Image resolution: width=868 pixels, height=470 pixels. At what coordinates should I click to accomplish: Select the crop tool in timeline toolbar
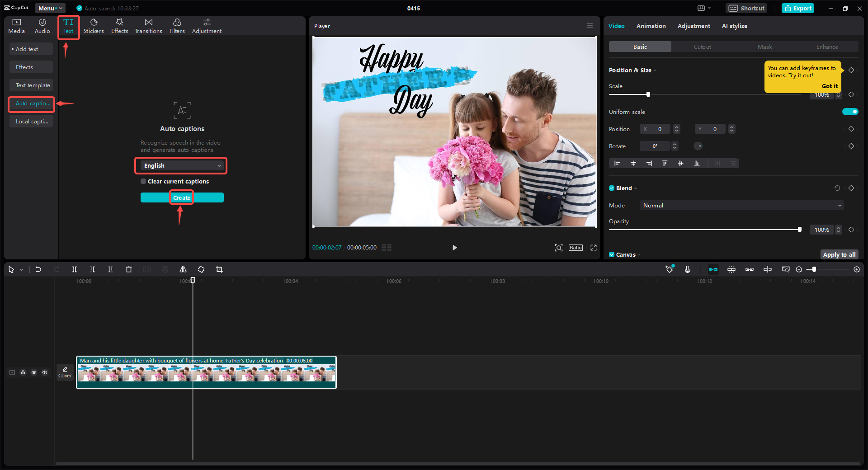219,269
